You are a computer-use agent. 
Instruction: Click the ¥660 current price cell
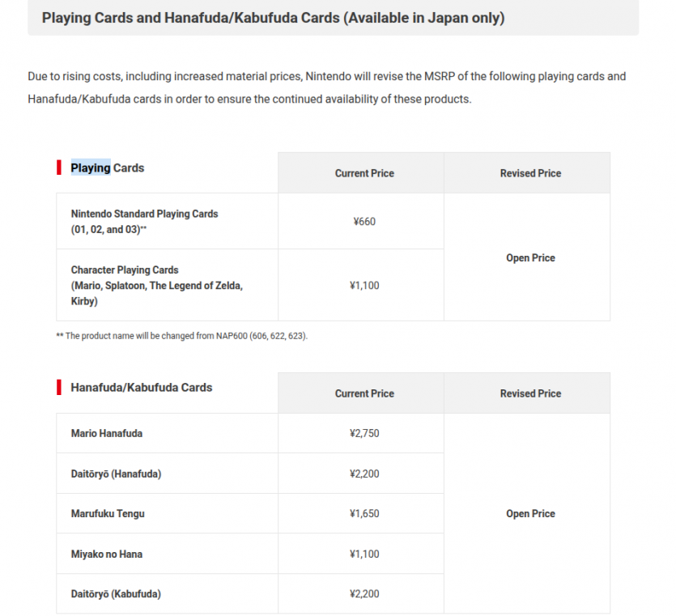pyautogui.click(x=364, y=222)
